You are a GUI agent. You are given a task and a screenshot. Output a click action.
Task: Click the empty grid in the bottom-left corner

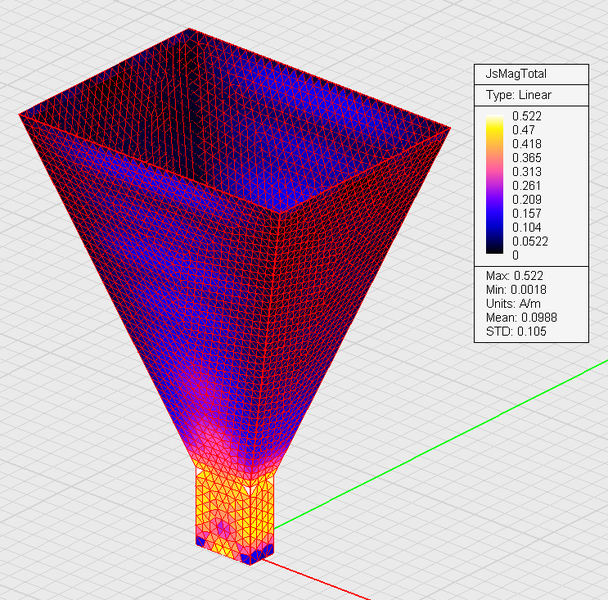click(60, 540)
